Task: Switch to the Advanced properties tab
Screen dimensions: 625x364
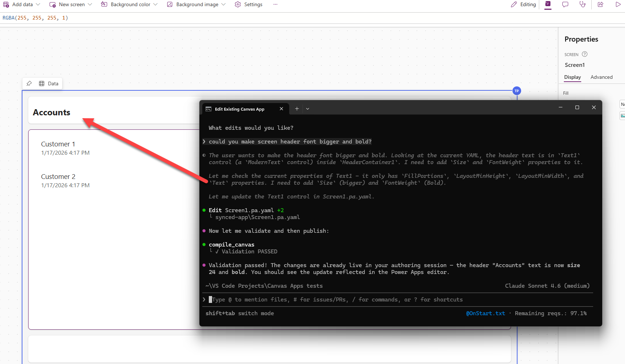Action: click(x=601, y=77)
